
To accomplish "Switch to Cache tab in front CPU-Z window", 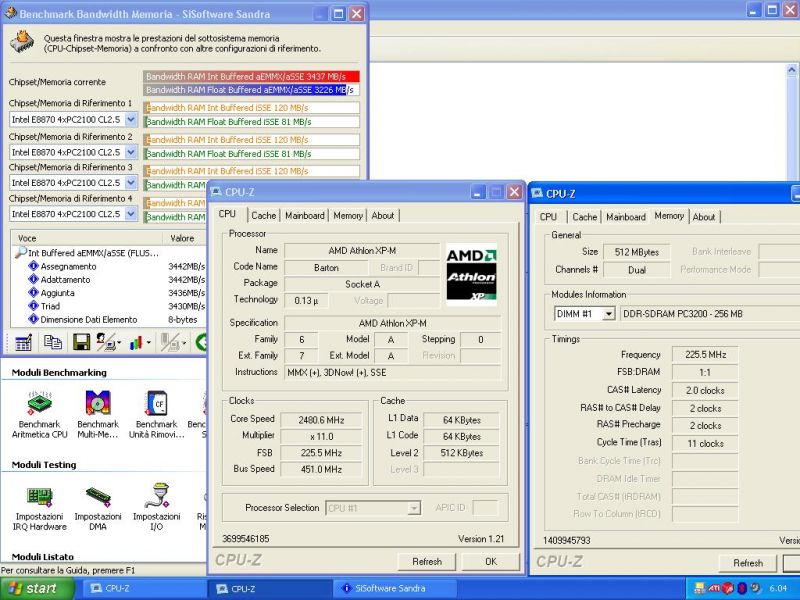I will 263,215.
